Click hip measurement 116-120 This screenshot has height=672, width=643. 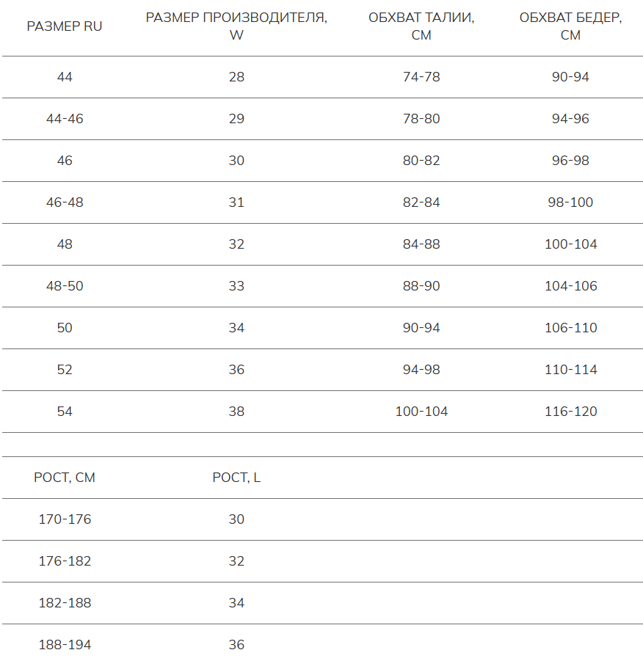pyautogui.click(x=570, y=412)
